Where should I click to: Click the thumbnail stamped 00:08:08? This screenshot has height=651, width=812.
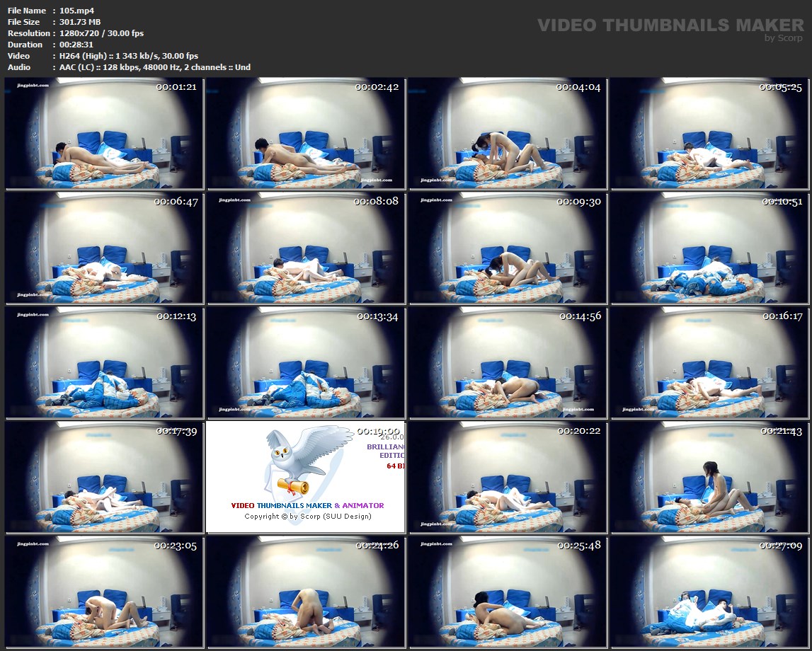[x=306, y=248]
